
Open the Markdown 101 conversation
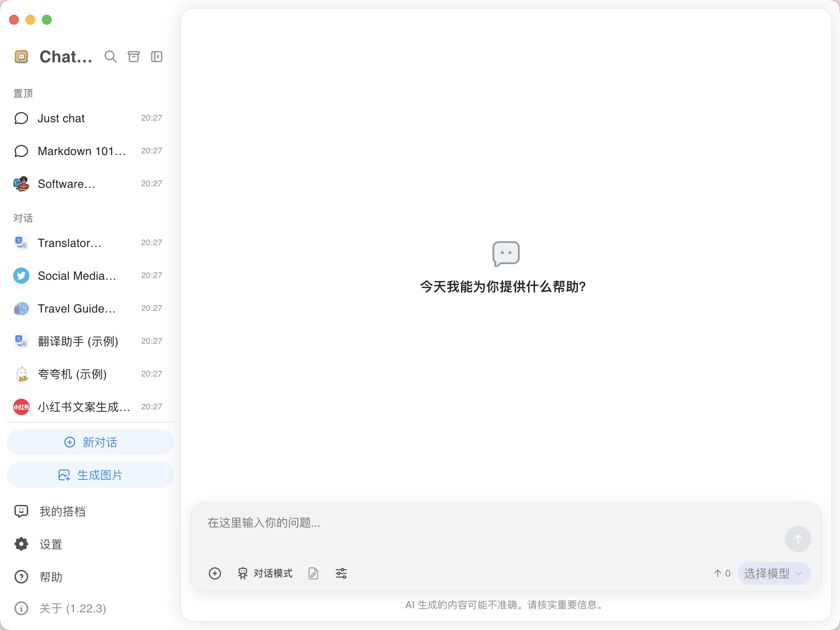tap(89, 151)
